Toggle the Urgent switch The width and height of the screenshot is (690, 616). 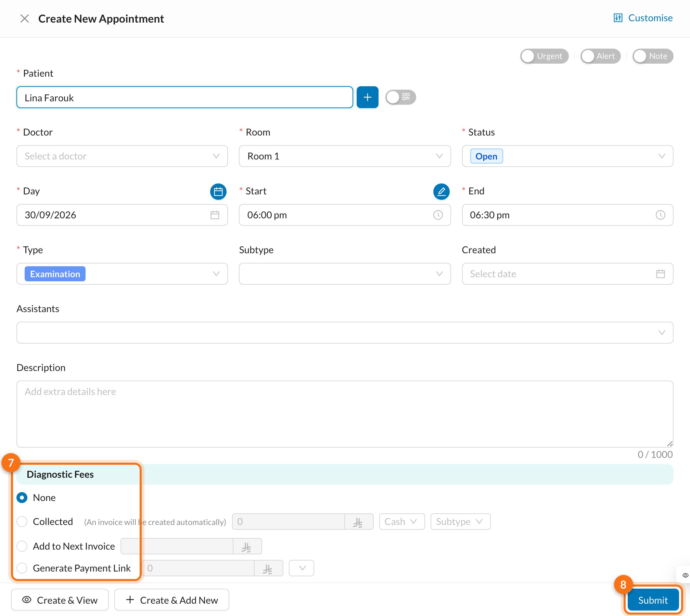click(x=544, y=56)
